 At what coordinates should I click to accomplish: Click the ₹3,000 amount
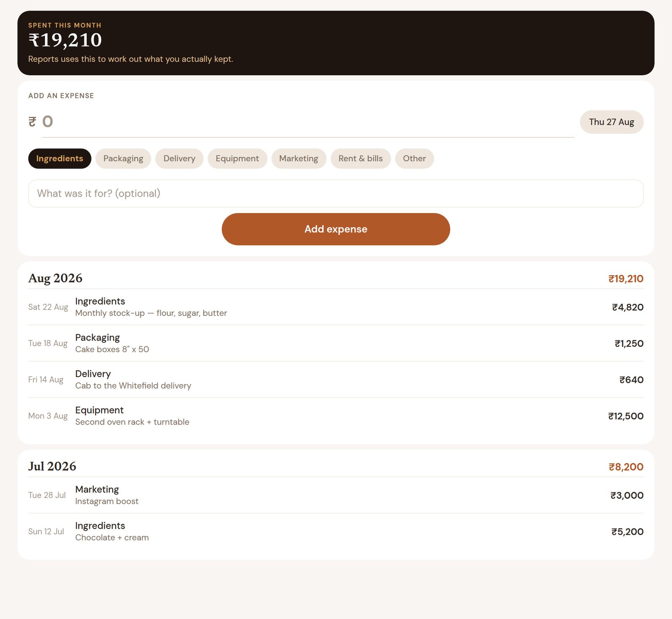click(x=627, y=495)
